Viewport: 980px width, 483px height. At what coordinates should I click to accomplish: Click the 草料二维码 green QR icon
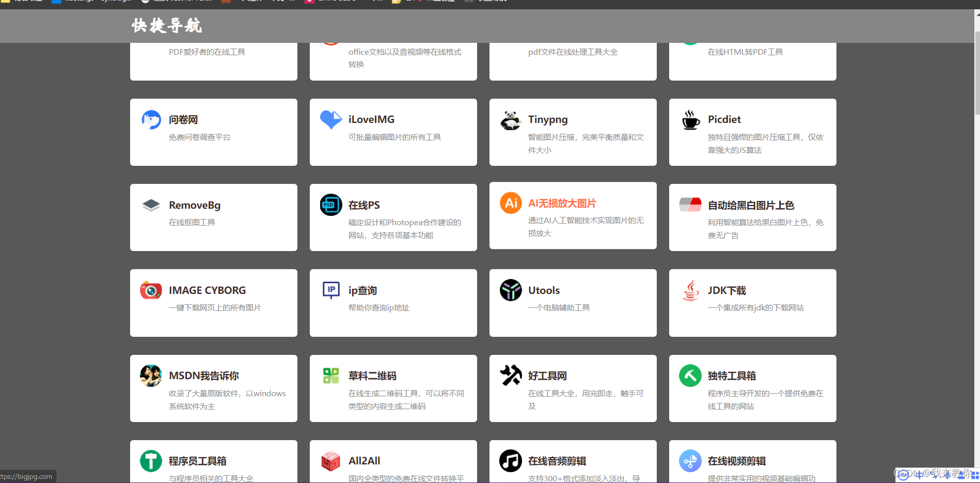coord(331,376)
